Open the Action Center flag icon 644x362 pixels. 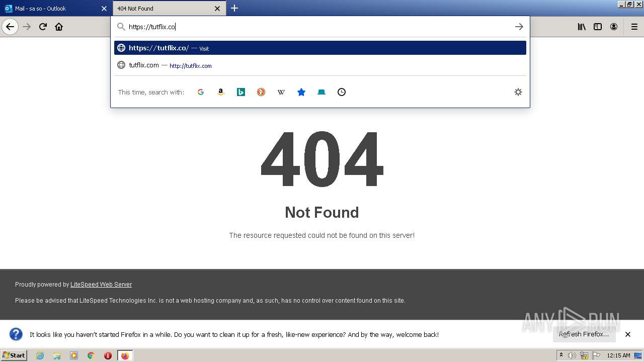[x=596, y=355]
